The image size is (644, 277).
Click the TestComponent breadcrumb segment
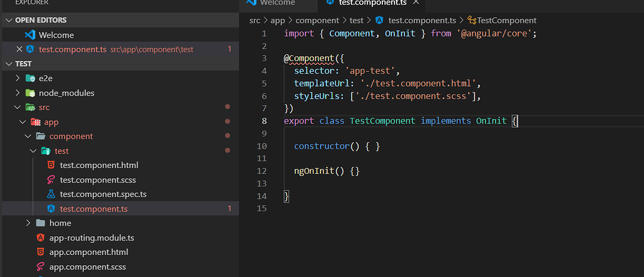(x=508, y=20)
